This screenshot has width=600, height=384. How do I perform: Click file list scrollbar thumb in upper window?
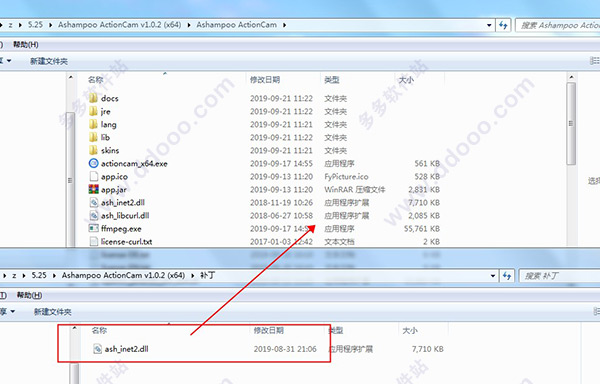pyautogui.click(x=571, y=124)
